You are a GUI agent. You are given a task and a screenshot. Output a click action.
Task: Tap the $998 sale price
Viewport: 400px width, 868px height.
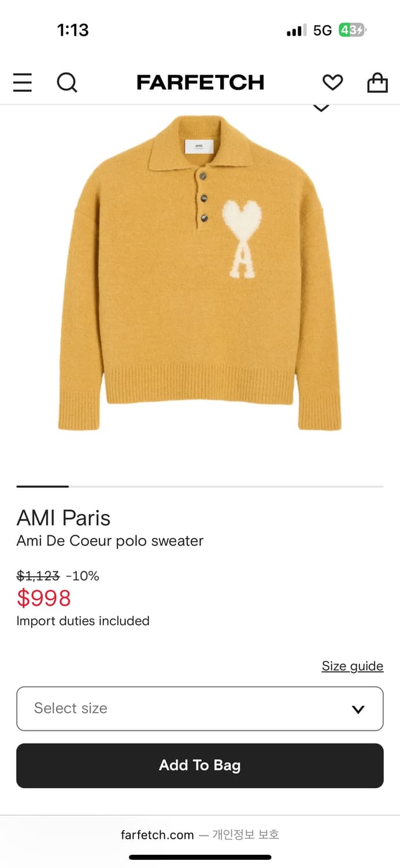coord(44,598)
